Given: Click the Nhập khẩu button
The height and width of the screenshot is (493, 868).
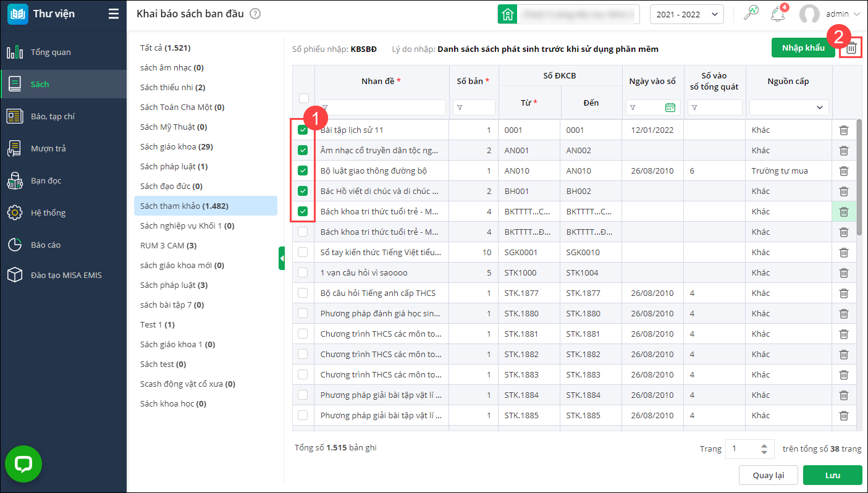Looking at the screenshot, I should (803, 48).
